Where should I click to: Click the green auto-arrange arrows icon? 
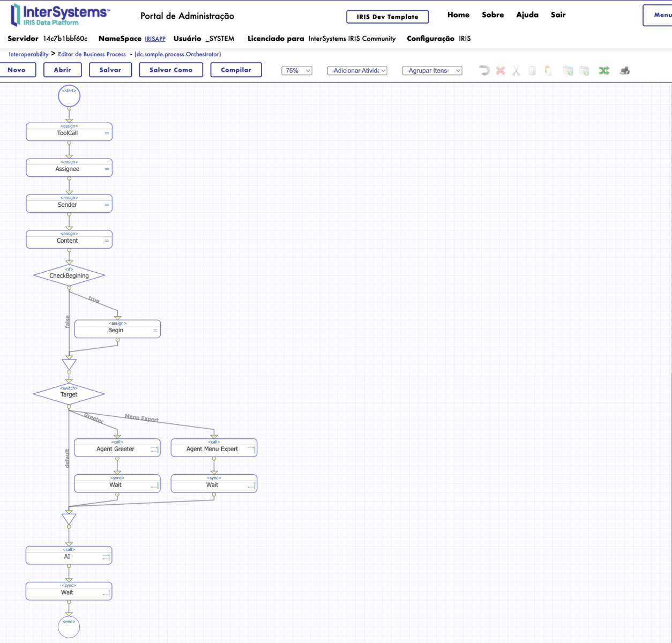tap(604, 71)
